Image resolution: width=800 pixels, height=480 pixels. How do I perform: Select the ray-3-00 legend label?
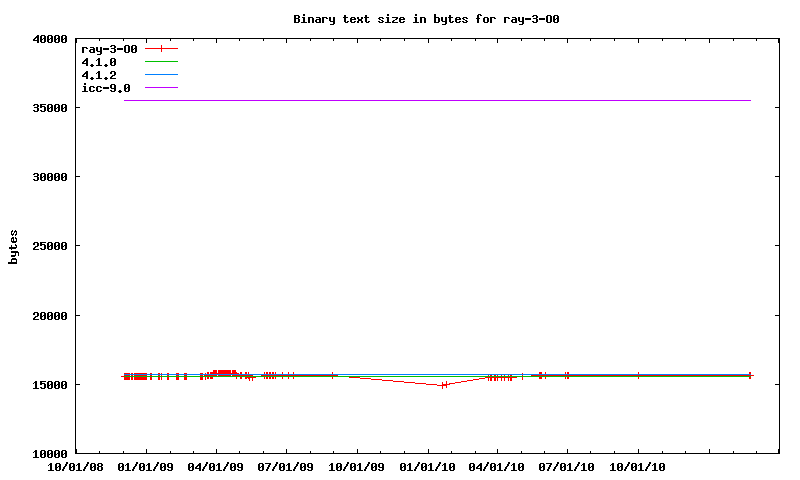[109, 49]
